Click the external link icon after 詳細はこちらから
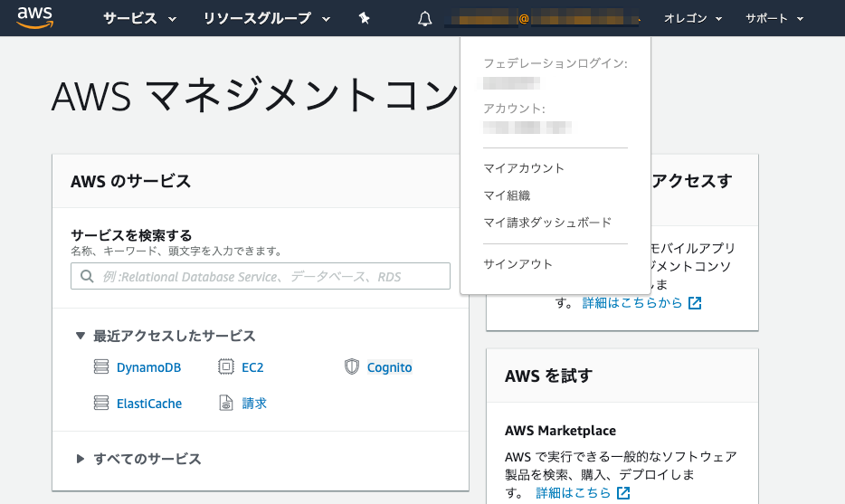The image size is (845, 504). 695,303
